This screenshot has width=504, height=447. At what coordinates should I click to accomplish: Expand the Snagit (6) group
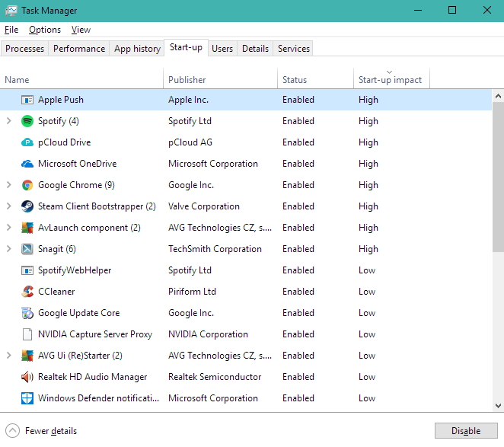point(9,249)
